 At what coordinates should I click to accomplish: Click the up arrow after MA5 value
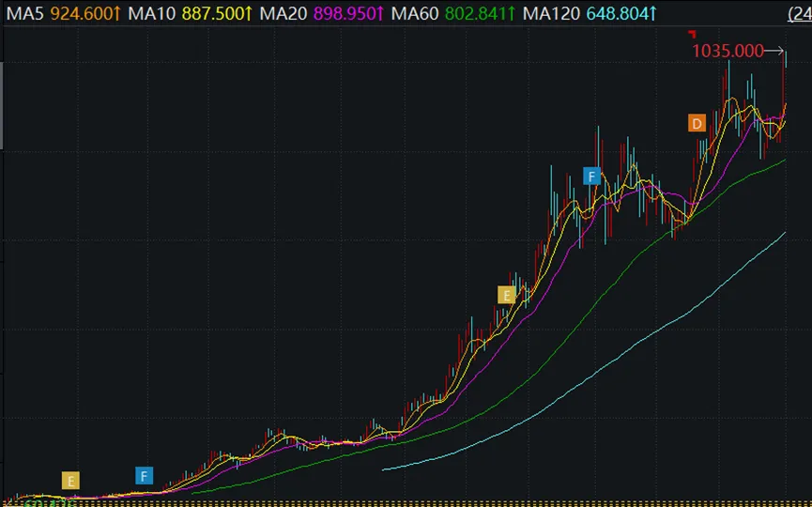pyautogui.click(x=117, y=14)
